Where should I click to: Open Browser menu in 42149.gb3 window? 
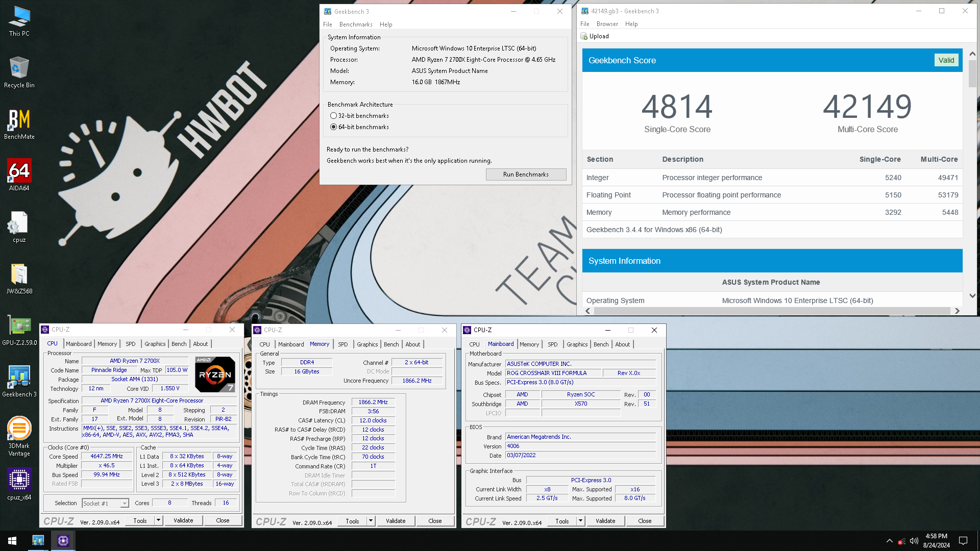tap(607, 24)
